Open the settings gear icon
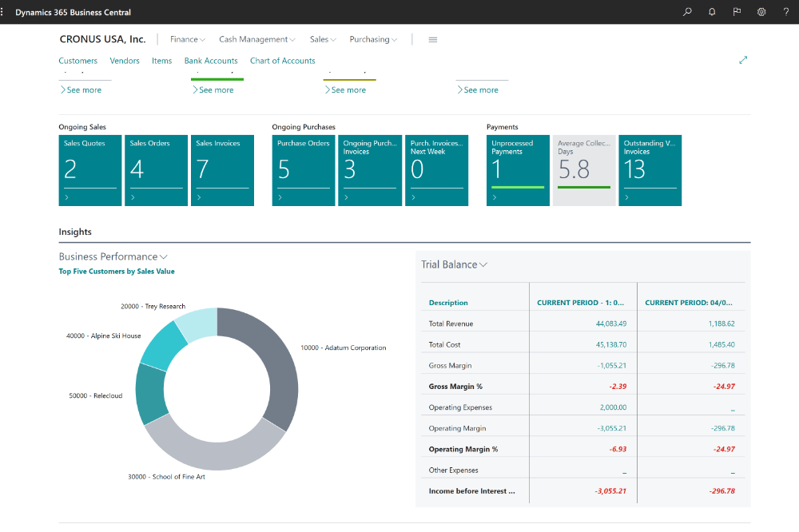The height and width of the screenshot is (532, 799). (x=761, y=12)
